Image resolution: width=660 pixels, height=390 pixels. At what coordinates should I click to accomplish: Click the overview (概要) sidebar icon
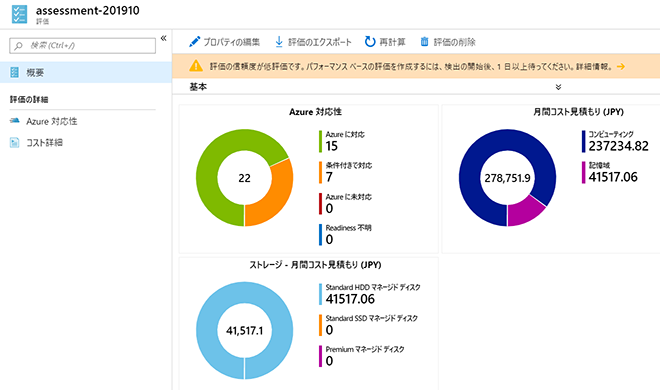tap(15, 72)
